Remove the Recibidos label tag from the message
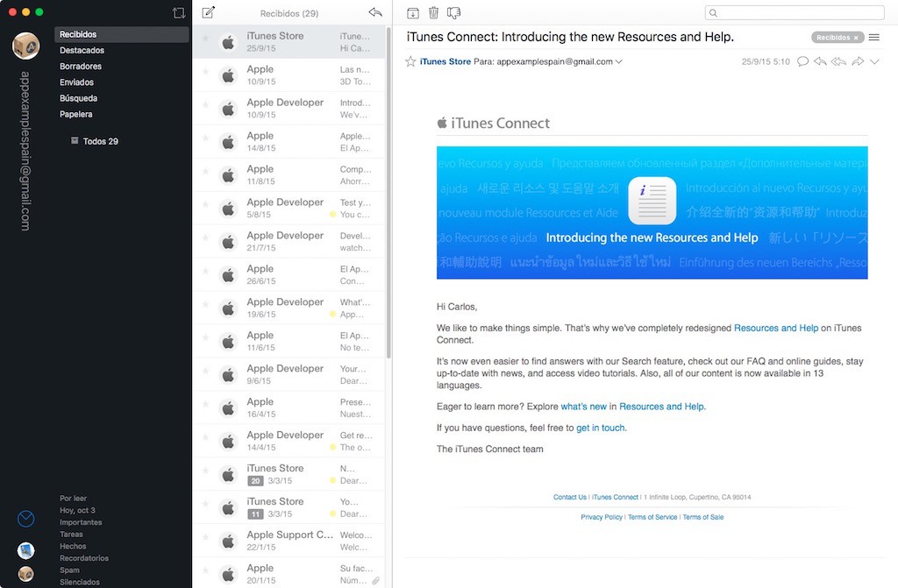 (x=856, y=38)
